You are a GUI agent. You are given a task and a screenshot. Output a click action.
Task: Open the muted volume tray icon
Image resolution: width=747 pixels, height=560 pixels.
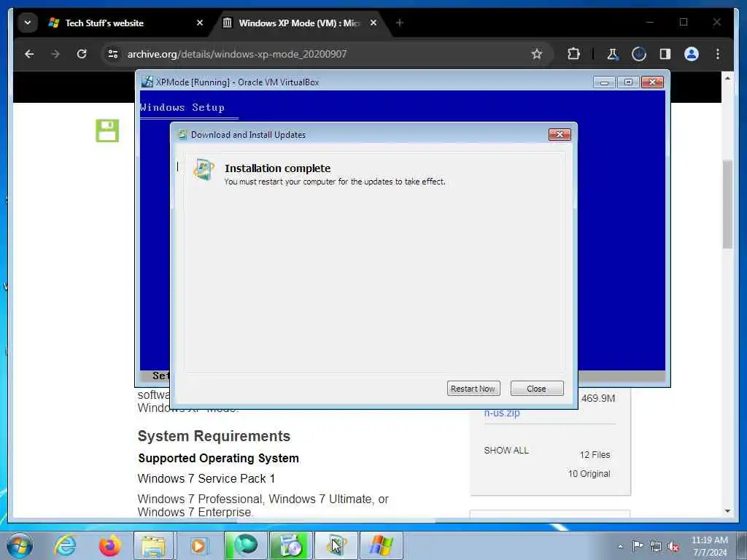[673, 546]
